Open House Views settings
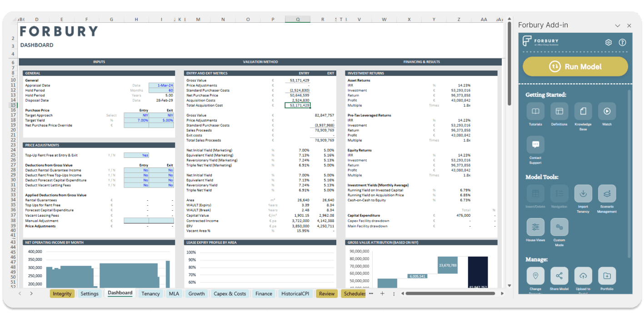This screenshot has height=319, width=644. pos(535,227)
